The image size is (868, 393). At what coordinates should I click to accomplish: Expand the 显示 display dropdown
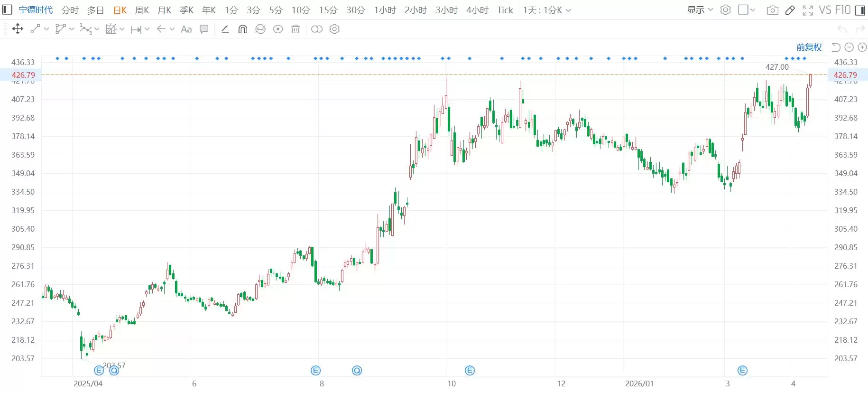coord(700,10)
